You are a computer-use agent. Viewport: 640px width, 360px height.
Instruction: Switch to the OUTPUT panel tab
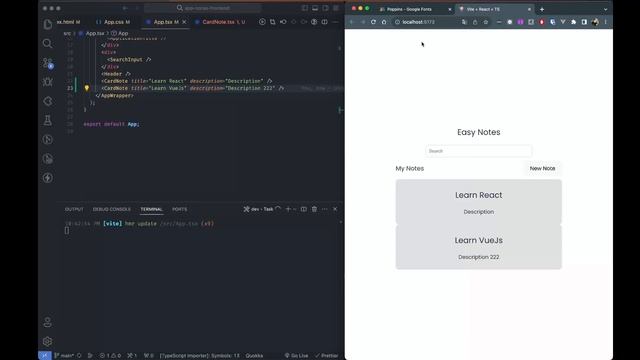click(x=74, y=209)
